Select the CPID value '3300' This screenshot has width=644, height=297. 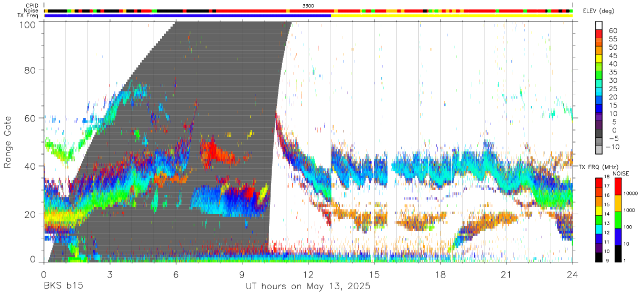(x=309, y=5)
